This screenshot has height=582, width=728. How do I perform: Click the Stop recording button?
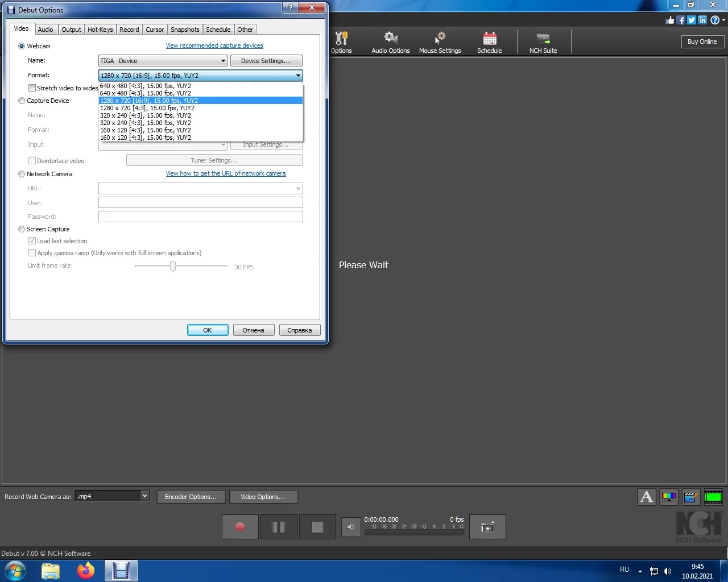coord(317,527)
